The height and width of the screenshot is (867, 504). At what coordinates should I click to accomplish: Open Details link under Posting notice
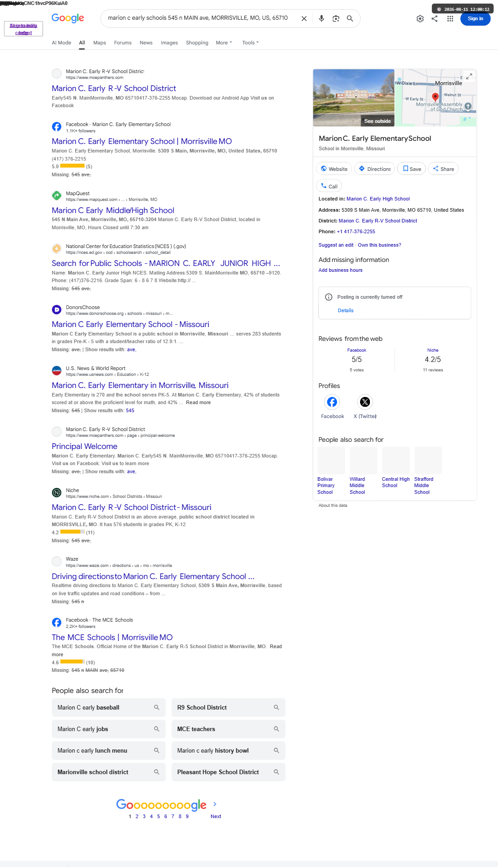[346, 310]
